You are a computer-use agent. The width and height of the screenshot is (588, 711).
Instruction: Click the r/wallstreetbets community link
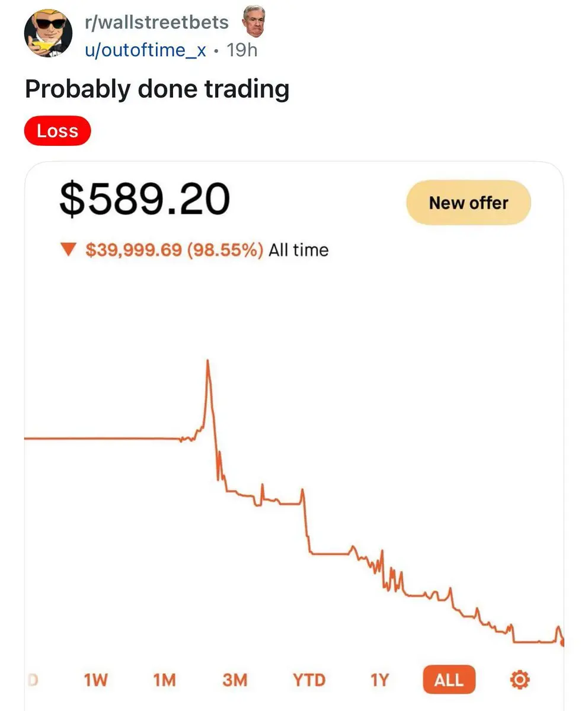[x=156, y=23]
